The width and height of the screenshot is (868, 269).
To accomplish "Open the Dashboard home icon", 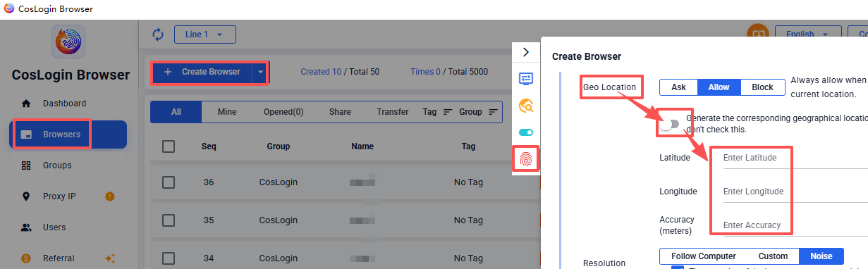I will (x=26, y=104).
